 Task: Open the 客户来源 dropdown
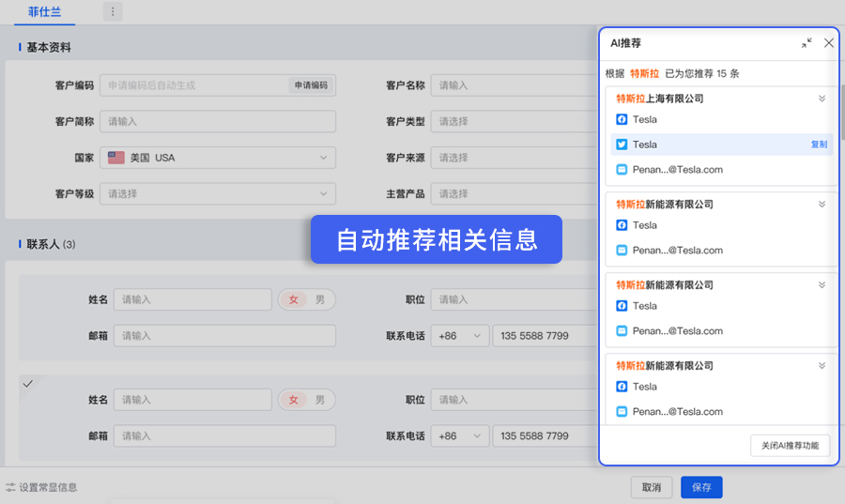tap(515, 158)
